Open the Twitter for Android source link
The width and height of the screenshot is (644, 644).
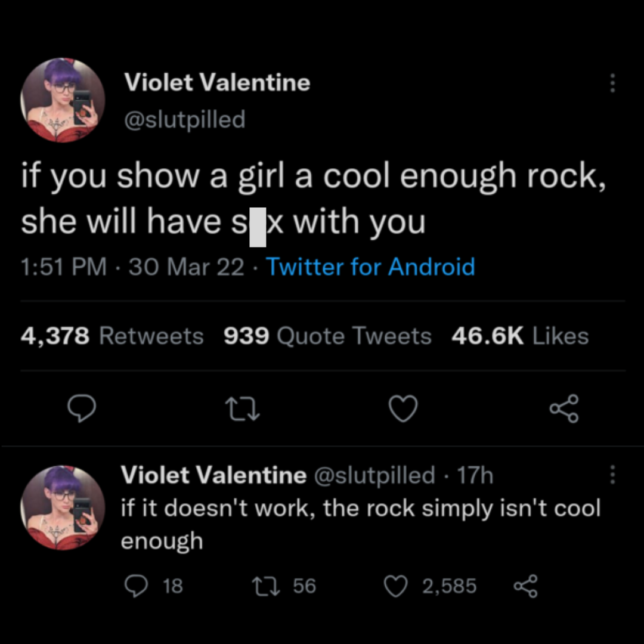coord(371,267)
